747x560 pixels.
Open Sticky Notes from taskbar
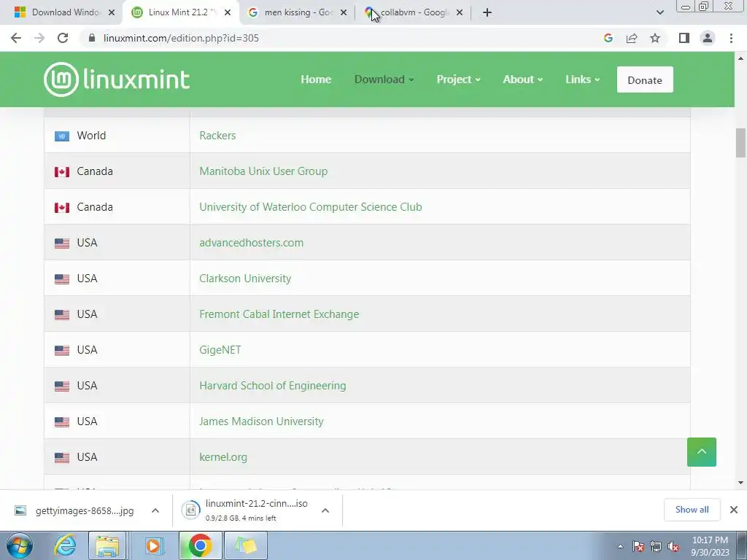coord(246,545)
